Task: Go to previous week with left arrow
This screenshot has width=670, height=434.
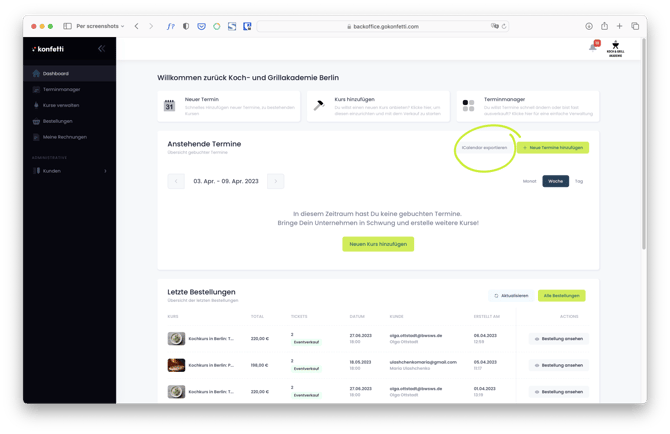Action: click(176, 181)
